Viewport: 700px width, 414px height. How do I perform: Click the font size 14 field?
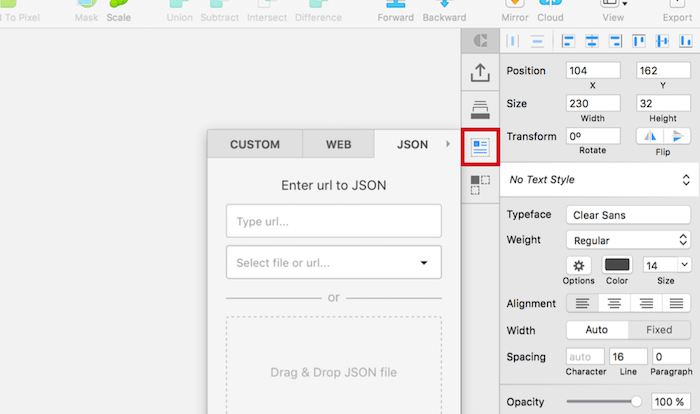pos(660,265)
